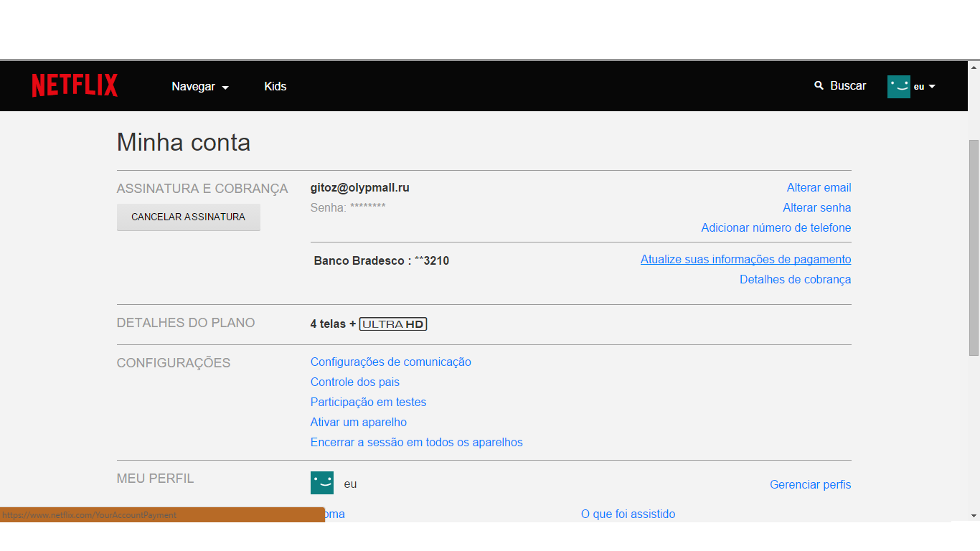Image resolution: width=980 pixels, height=551 pixels.
Task: Click the Senha: ******** text
Action: pyautogui.click(x=348, y=207)
